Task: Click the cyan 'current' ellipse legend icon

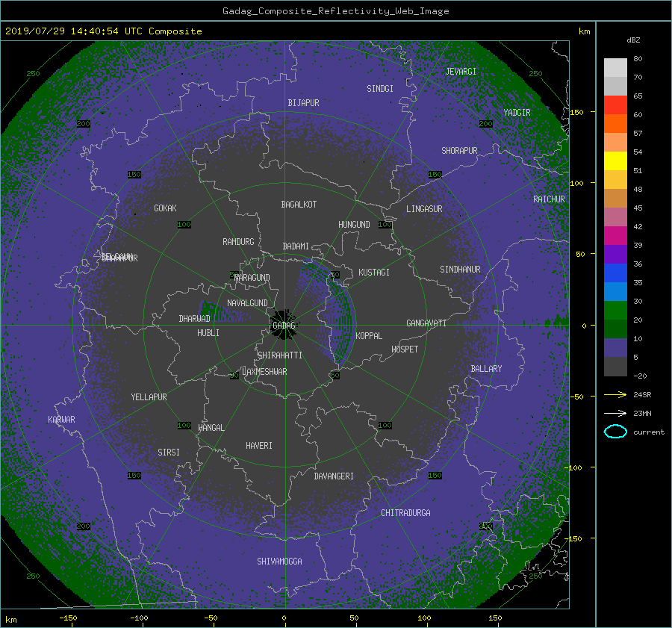Action: pos(615,432)
